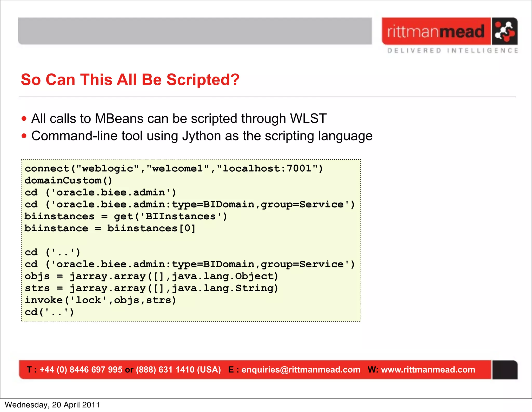This screenshot has width=532, height=412.
Task: Click the bullet about MBeans scripted through WLST
Action: point(179,119)
